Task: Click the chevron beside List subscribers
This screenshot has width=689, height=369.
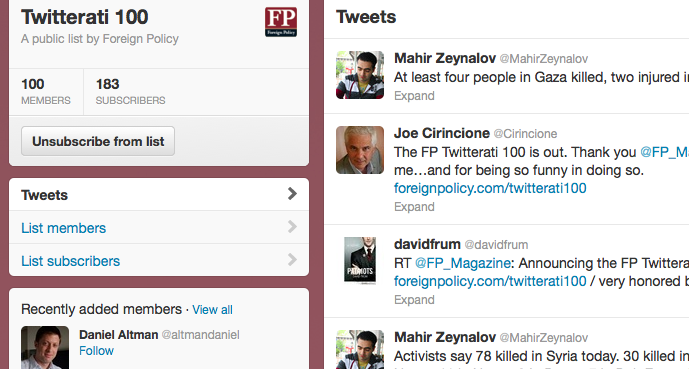Action: pos(292,260)
